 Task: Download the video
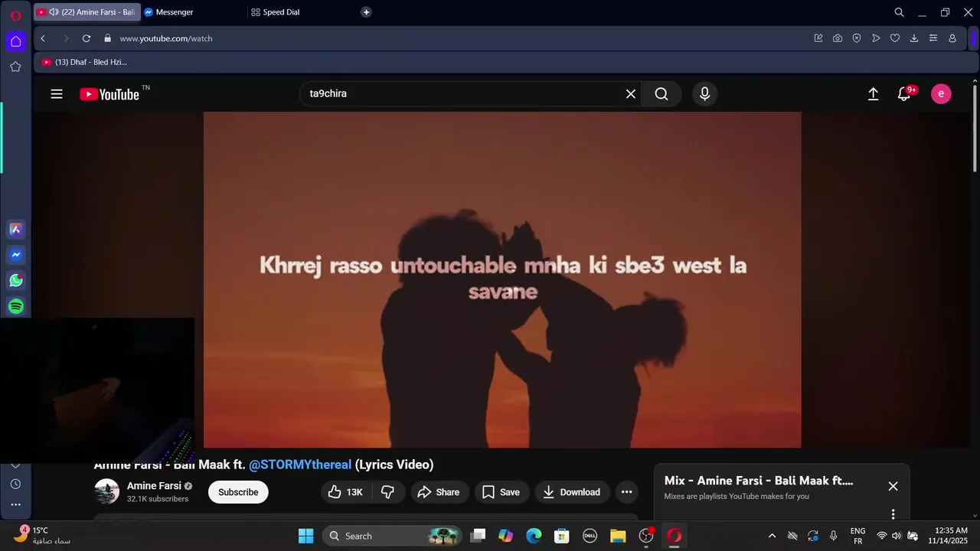coord(572,492)
